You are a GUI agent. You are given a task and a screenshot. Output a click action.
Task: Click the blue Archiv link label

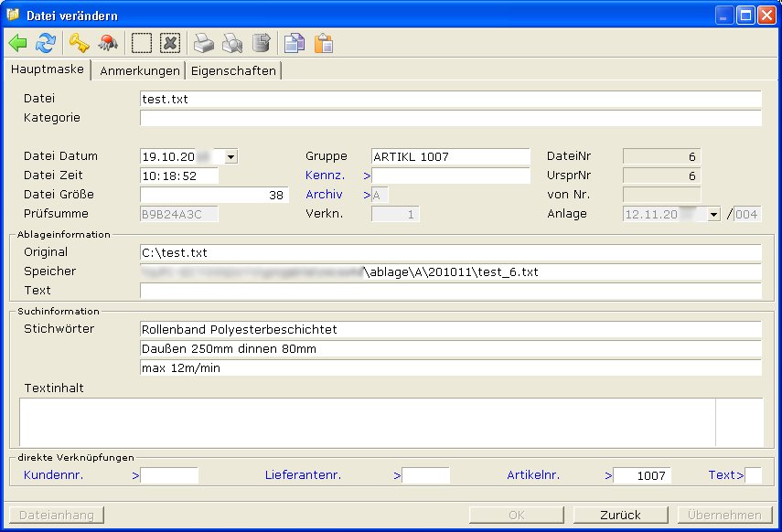click(x=324, y=195)
